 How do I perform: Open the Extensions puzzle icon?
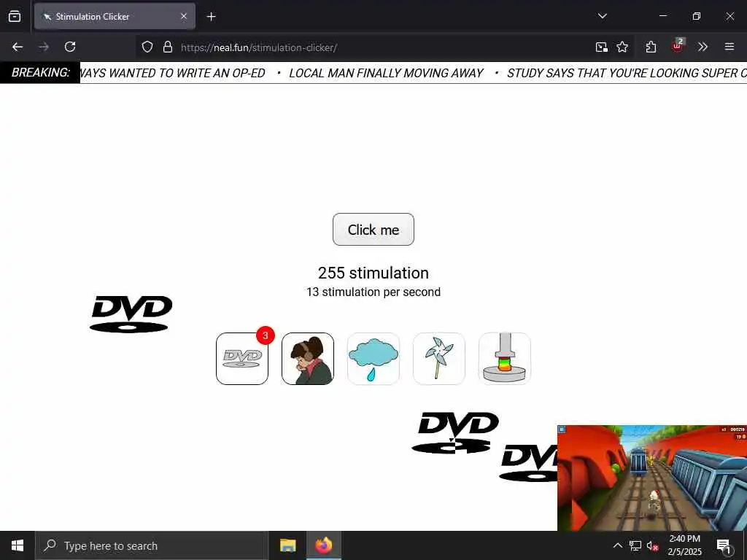pos(651,47)
